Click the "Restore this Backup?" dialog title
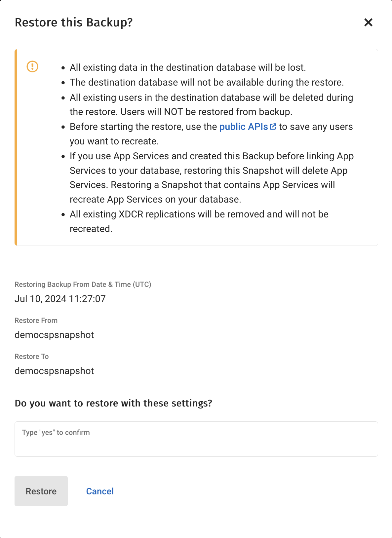This screenshot has height=538, width=392. pyautogui.click(x=74, y=22)
